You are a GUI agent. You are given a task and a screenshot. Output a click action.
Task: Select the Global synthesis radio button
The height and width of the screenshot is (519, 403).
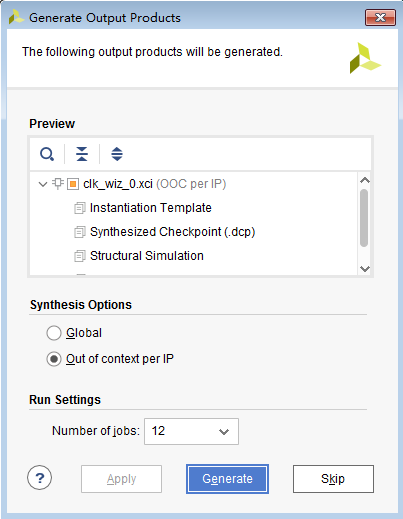pyautogui.click(x=54, y=333)
